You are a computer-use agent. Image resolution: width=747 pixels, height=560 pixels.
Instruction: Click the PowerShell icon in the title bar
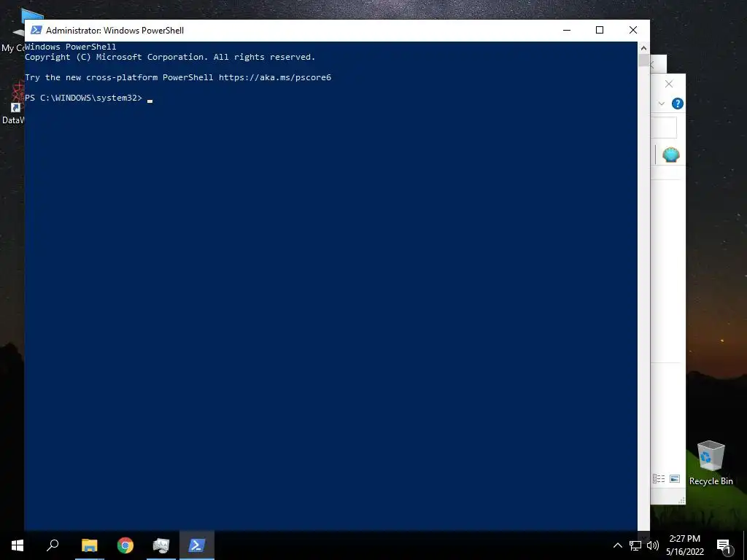(36, 30)
